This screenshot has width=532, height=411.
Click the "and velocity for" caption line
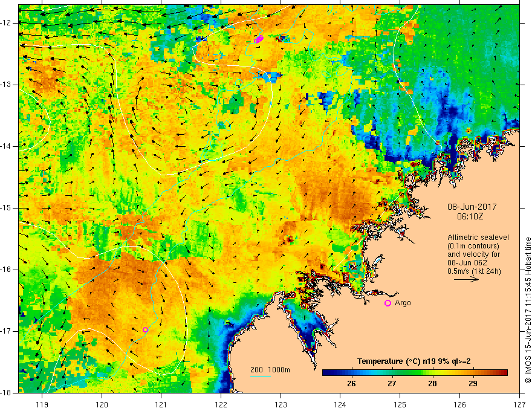[x=473, y=254]
